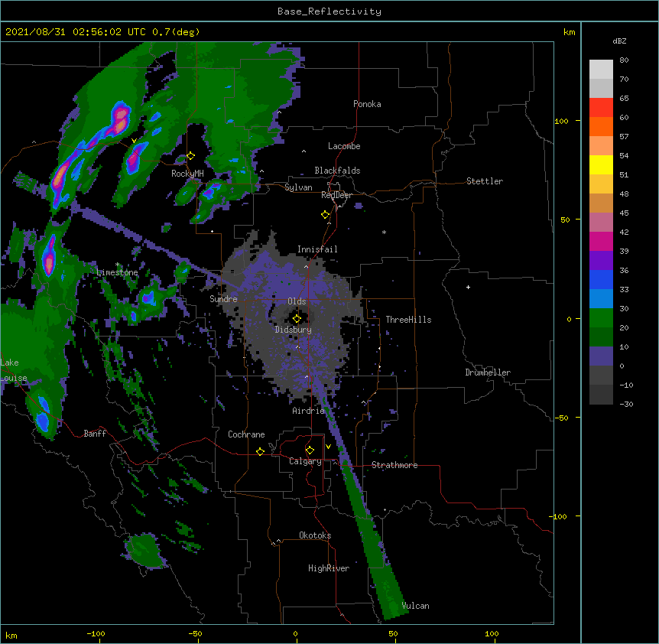This screenshot has width=659, height=644.
Task: Click the Stettler city label
Action: [x=485, y=181]
